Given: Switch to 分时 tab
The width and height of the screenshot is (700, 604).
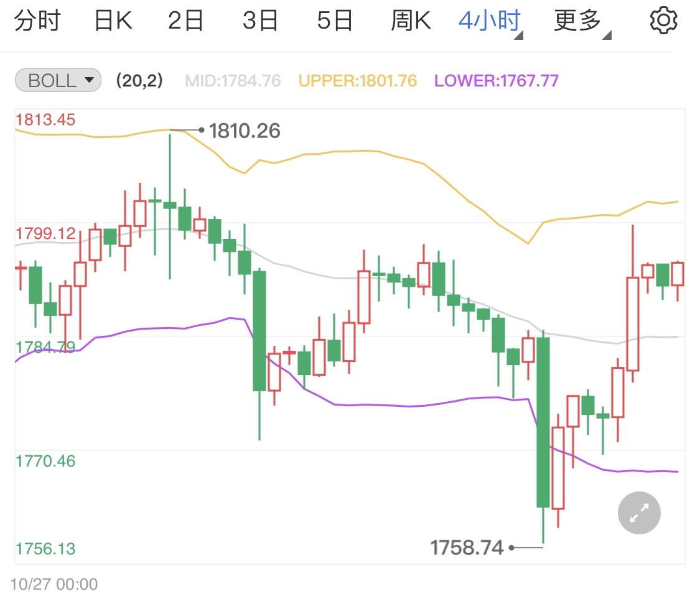Looking at the screenshot, I should click(x=37, y=21).
